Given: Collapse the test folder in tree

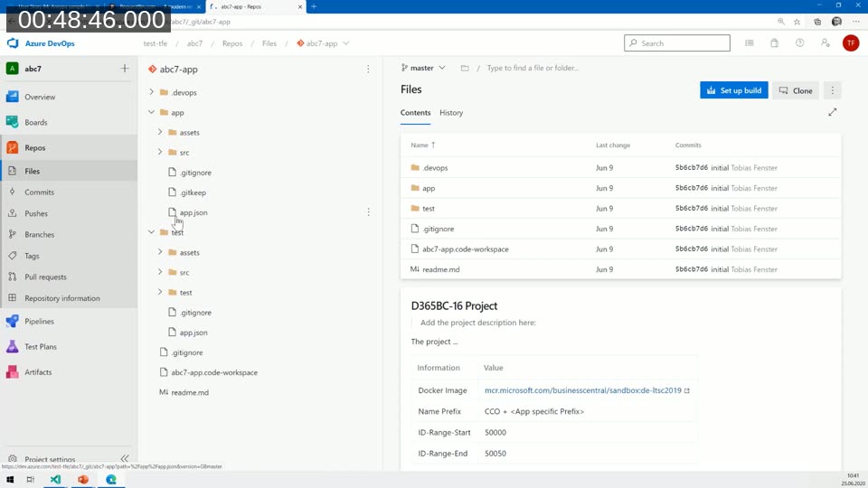Looking at the screenshot, I should click(x=151, y=232).
